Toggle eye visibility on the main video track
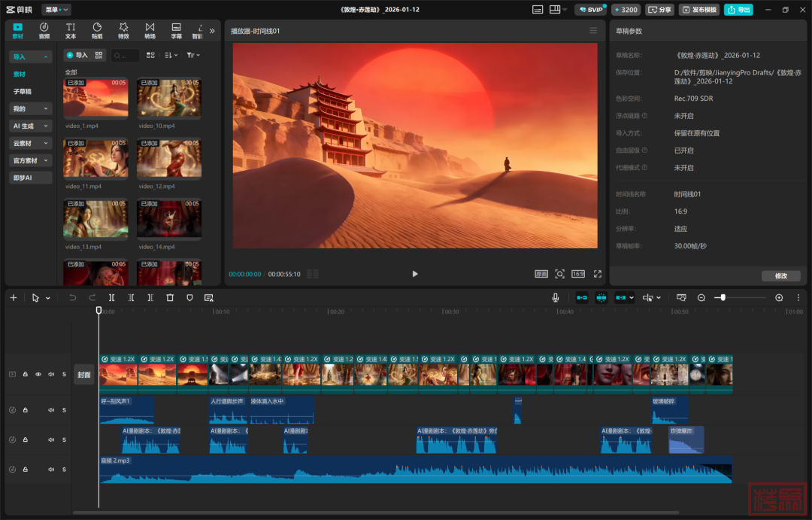The height and width of the screenshot is (520, 812). tap(38, 374)
